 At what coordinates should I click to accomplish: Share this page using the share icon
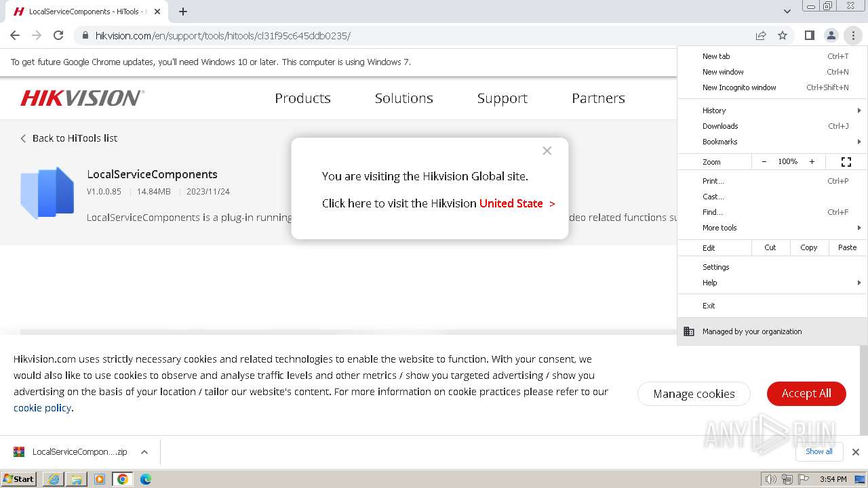(x=761, y=35)
